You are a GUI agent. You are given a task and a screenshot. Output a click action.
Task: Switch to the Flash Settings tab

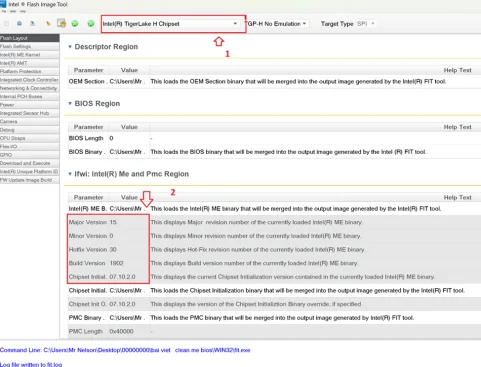30,46
